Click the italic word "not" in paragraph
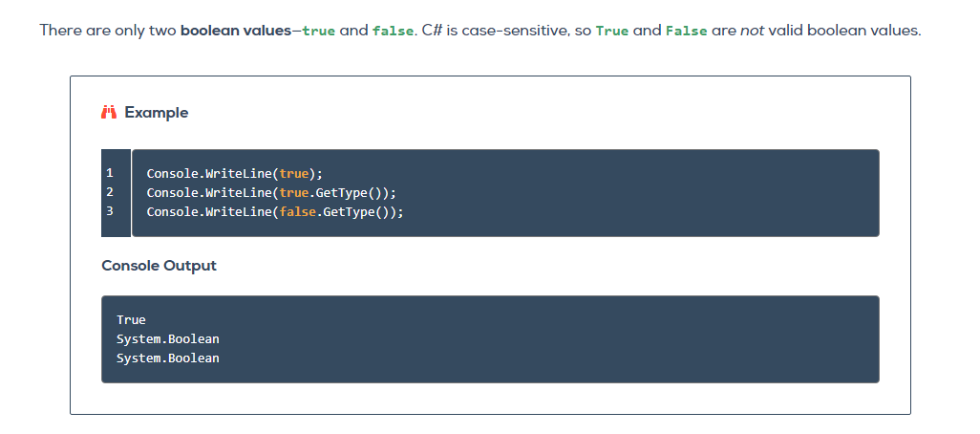 click(752, 31)
